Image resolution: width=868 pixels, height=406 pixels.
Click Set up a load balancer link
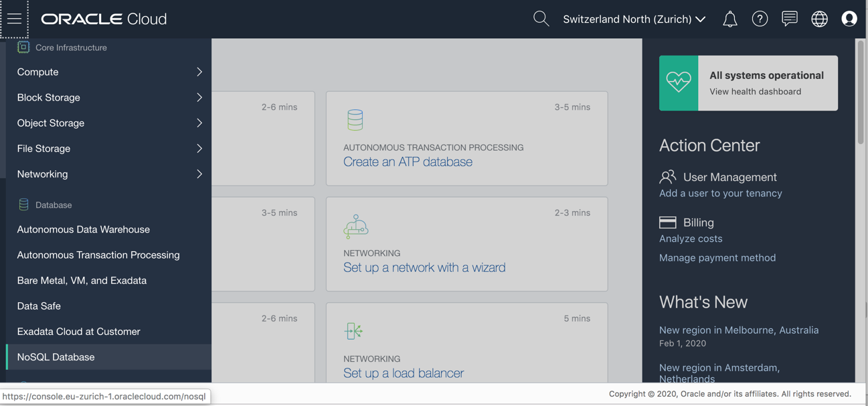coord(403,373)
